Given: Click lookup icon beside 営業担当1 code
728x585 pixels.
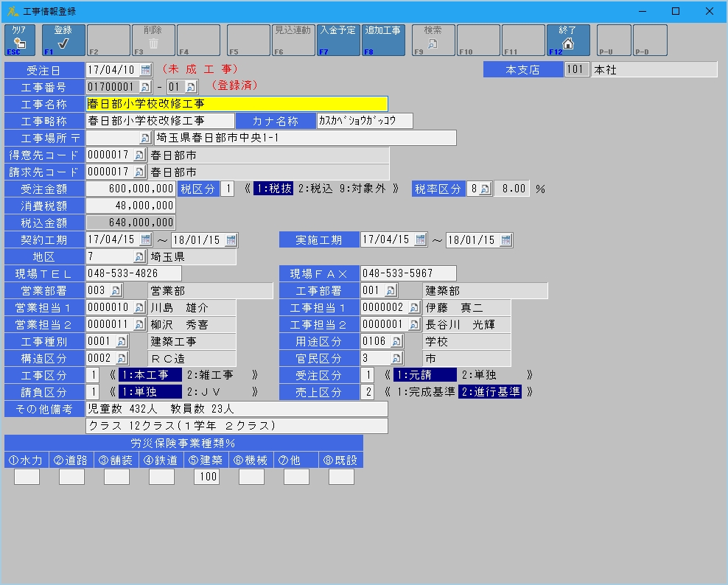Looking at the screenshot, I should (139, 307).
